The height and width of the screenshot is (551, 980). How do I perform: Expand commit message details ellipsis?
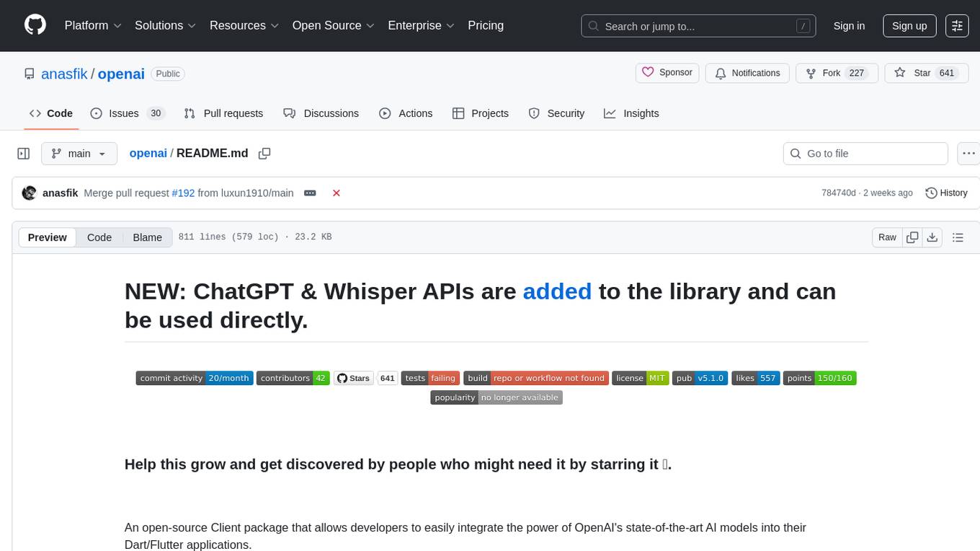click(310, 193)
